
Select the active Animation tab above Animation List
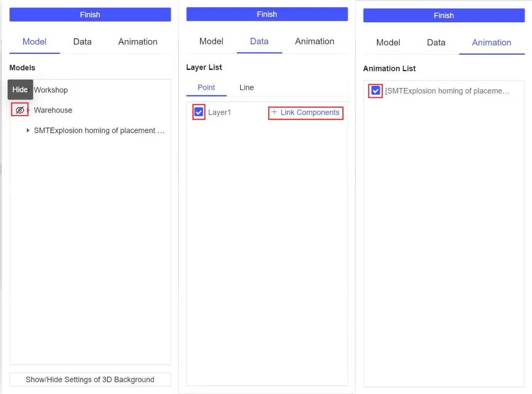(x=492, y=42)
